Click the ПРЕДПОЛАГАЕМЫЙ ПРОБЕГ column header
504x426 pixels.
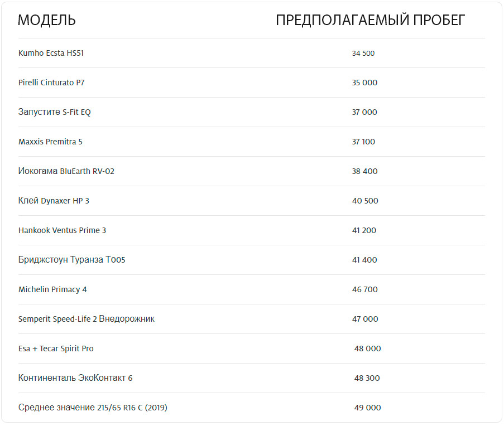370,21
